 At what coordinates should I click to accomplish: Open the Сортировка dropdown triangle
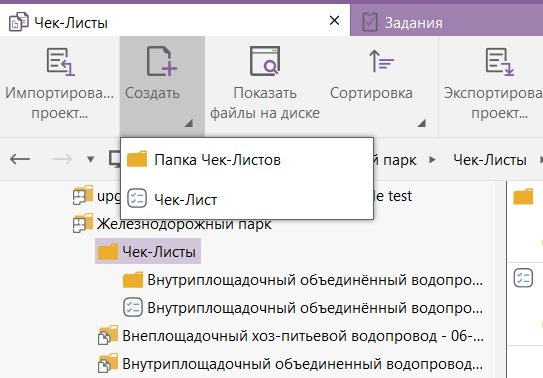421,123
